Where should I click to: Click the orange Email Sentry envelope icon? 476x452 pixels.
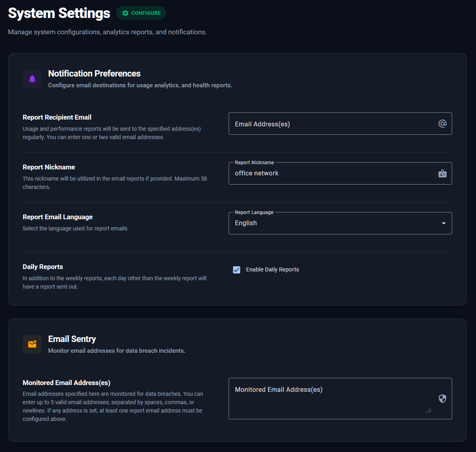(32, 344)
